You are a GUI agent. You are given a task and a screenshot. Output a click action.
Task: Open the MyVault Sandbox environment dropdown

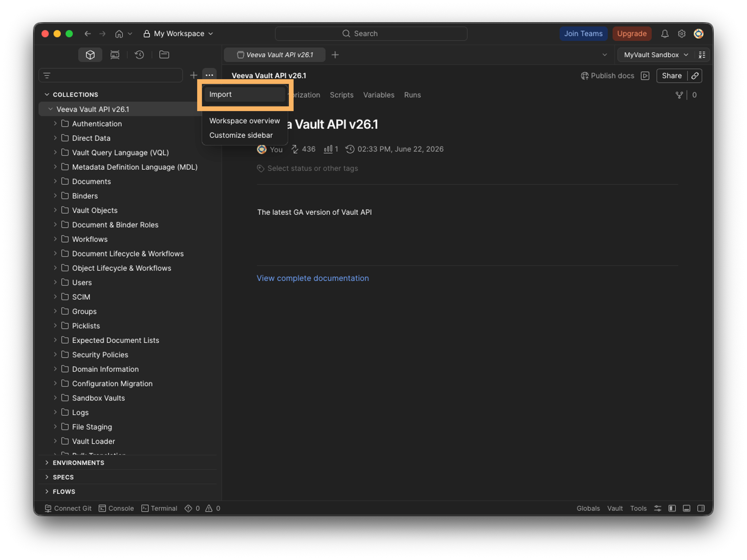pyautogui.click(x=656, y=55)
